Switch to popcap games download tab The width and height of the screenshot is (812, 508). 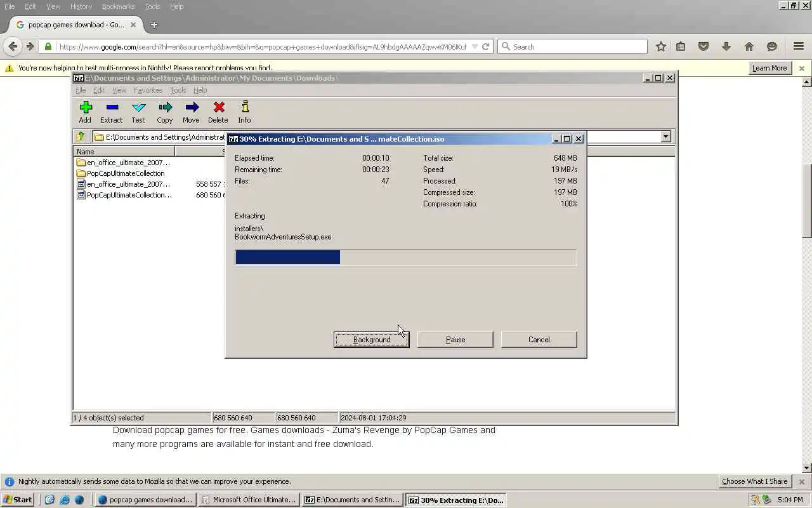(x=76, y=25)
